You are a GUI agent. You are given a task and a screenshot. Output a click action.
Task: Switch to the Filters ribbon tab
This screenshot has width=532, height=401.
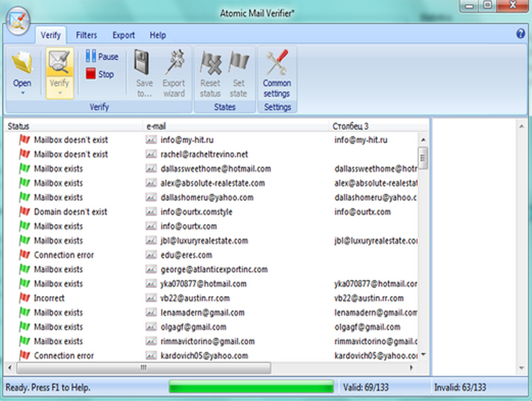(86, 35)
